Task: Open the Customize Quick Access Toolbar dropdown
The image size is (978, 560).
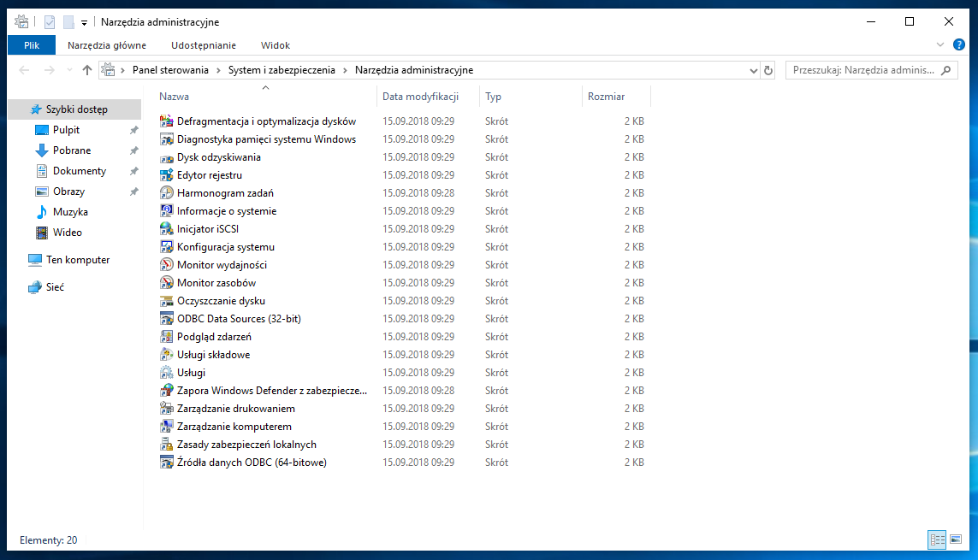Action: coord(84,22)
